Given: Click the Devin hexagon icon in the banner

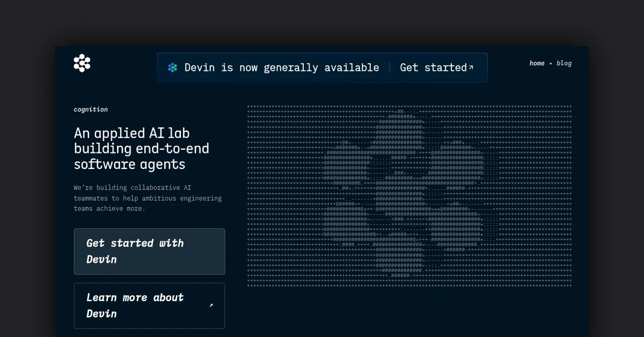Looking at the screenshot, I should (x=172, y=68).
